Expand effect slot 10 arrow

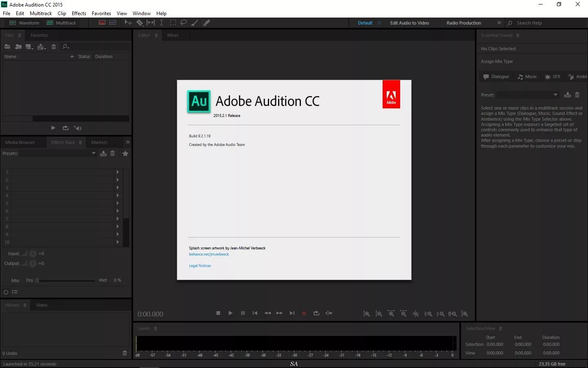coord(118,242)
